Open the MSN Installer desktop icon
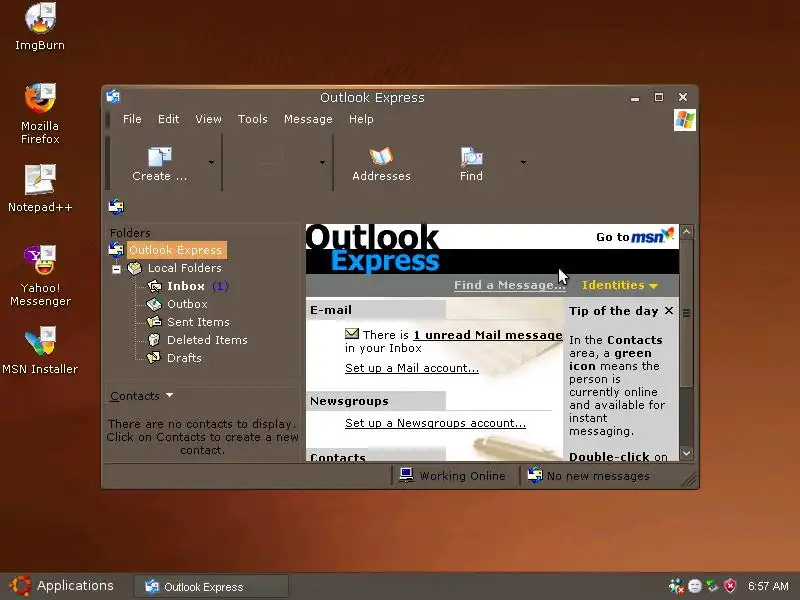800x600 pixels. click(40, 341)
